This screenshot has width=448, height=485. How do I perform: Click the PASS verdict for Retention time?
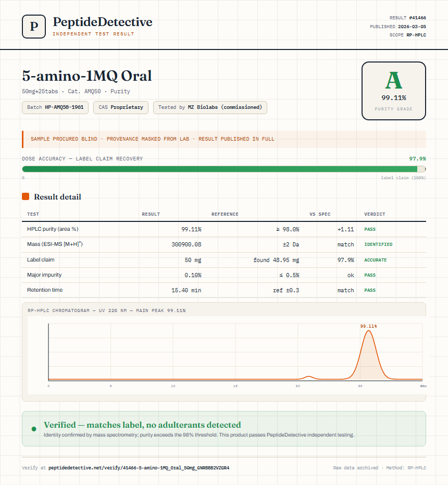(x=370, y=290)
